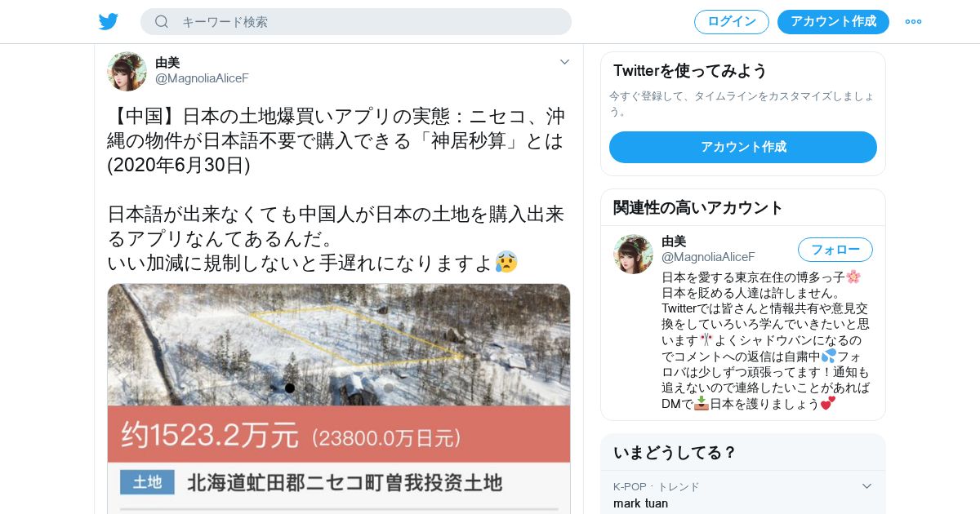Open the mark tuan trending topic
Viewport: 980px width, 514px height.
(640, 503)
